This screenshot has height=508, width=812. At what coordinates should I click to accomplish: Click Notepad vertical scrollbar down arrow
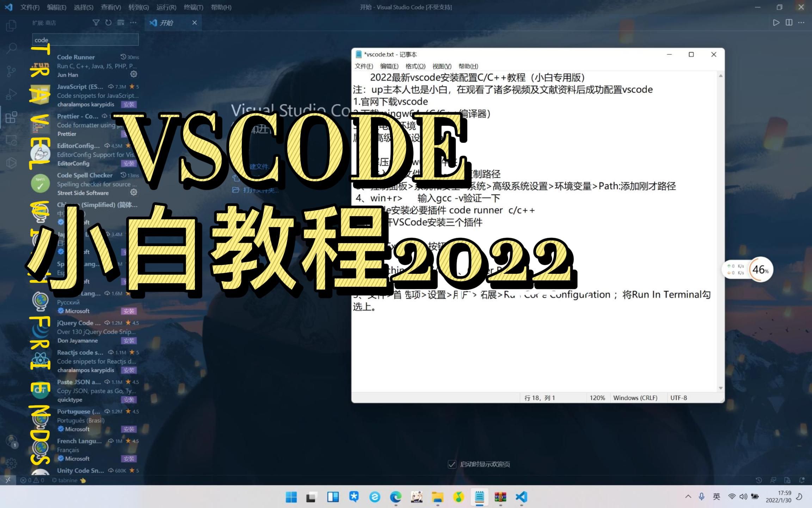coord(721,388)
